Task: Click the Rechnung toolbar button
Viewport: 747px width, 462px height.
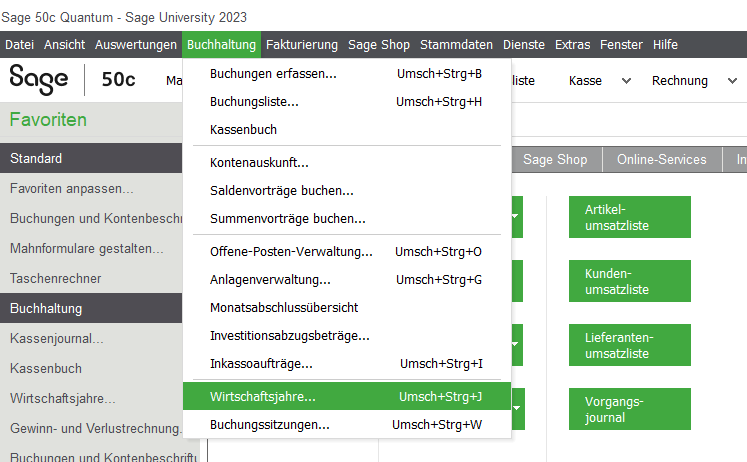Action: coord(680,81)
